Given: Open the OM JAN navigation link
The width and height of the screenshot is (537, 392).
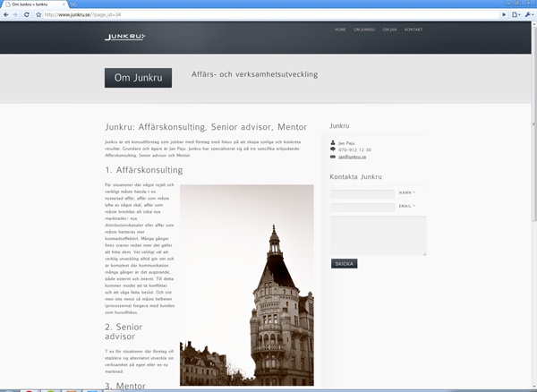Looking at the screenshot, I should click(389, 30).
